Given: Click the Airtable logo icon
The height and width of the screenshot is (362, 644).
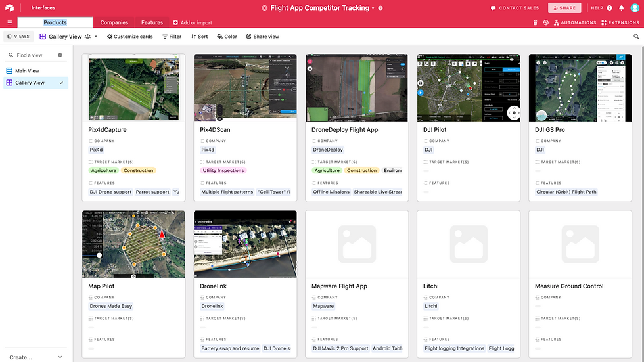Looking at the screenshot, I should coord(9,7).
